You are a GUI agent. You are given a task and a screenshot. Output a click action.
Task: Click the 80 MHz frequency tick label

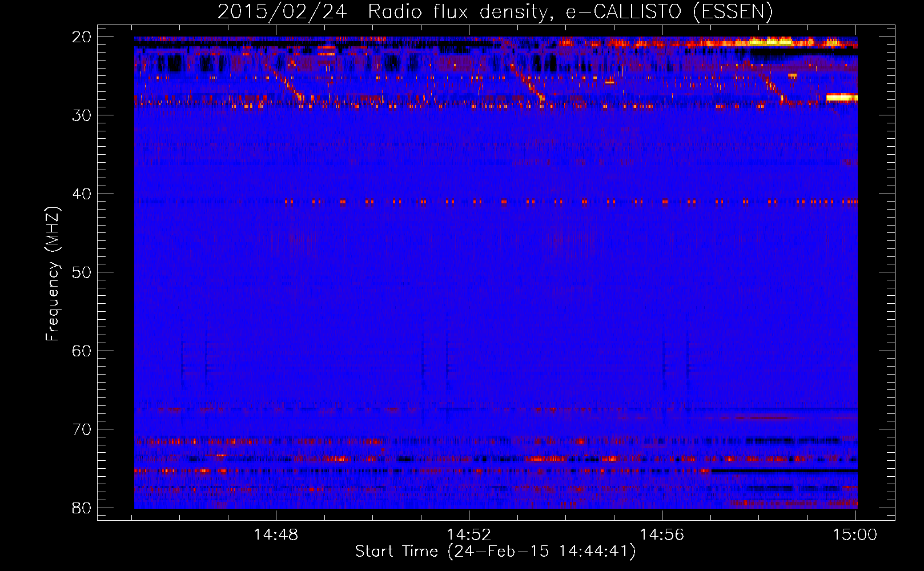click(x=82, y=508)
